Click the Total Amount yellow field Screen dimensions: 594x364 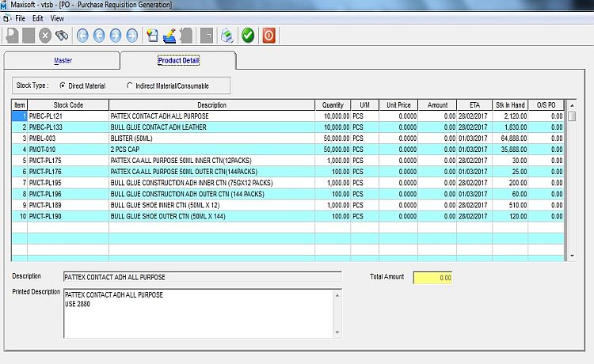(x=432, y=278)
